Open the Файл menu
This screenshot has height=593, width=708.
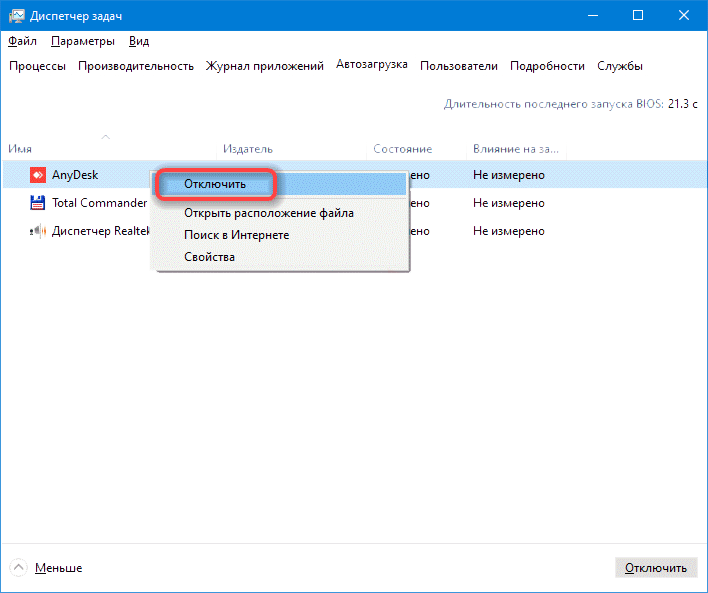(x=22, y=41)
